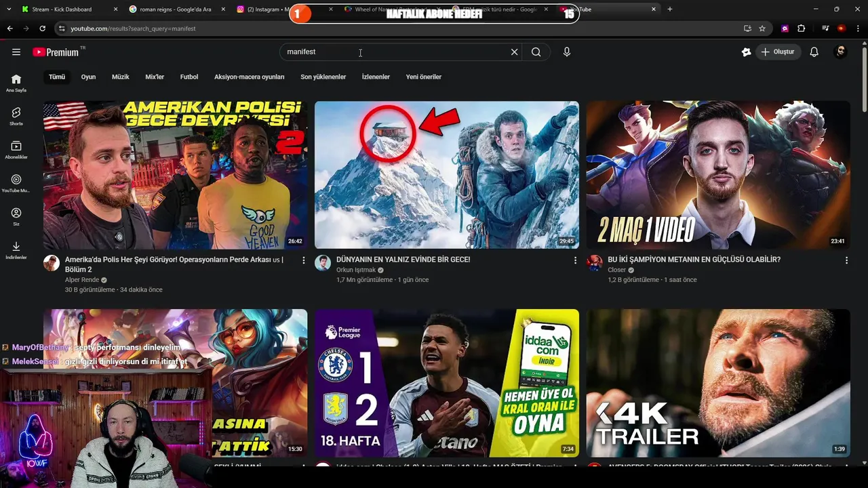This screenshot has width=868, height=488.
Task: Click the Closer channel avatar
Action: click(x=595, y=263)
